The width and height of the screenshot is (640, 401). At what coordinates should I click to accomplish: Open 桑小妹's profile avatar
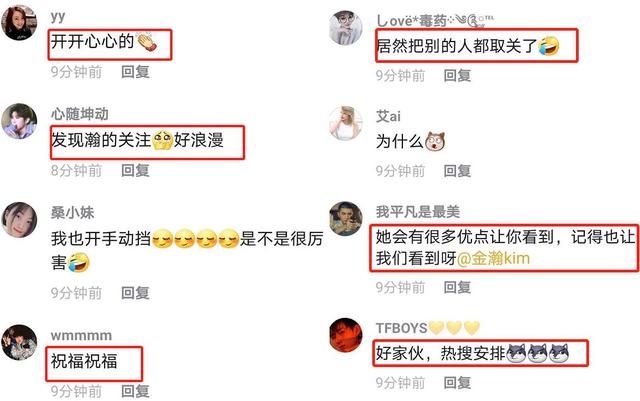[19, 220]
